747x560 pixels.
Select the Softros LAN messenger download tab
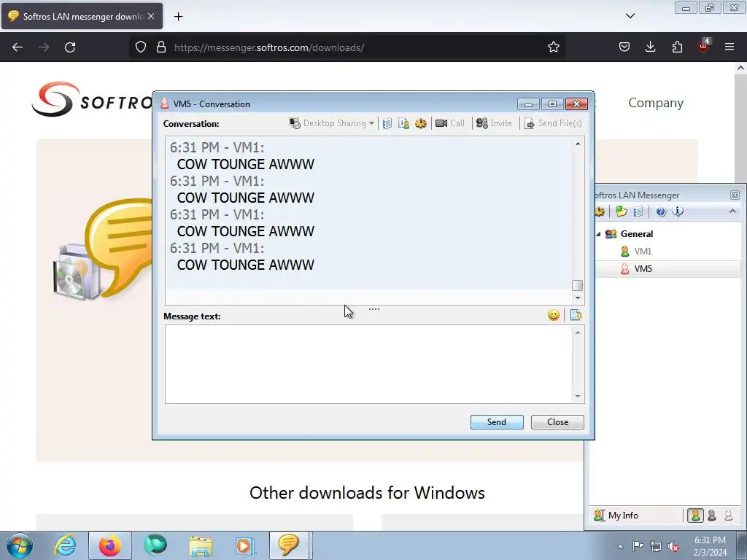point(82,16)
